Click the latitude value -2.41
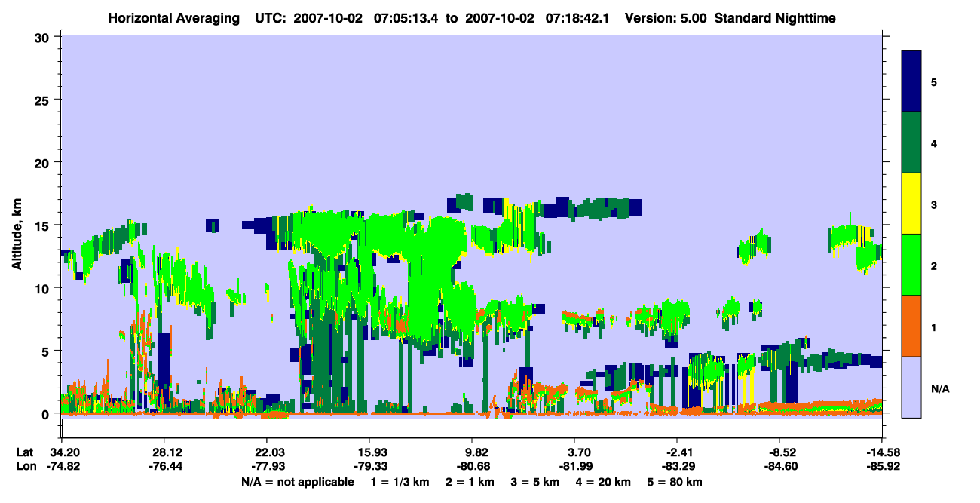Viewport: 980px width, 503px height. [x=677, y=453]
